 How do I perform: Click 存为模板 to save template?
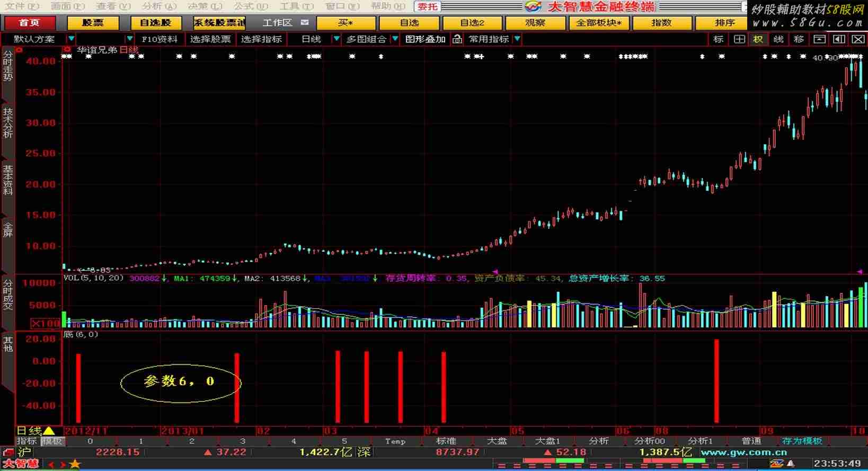coord(802,441)
